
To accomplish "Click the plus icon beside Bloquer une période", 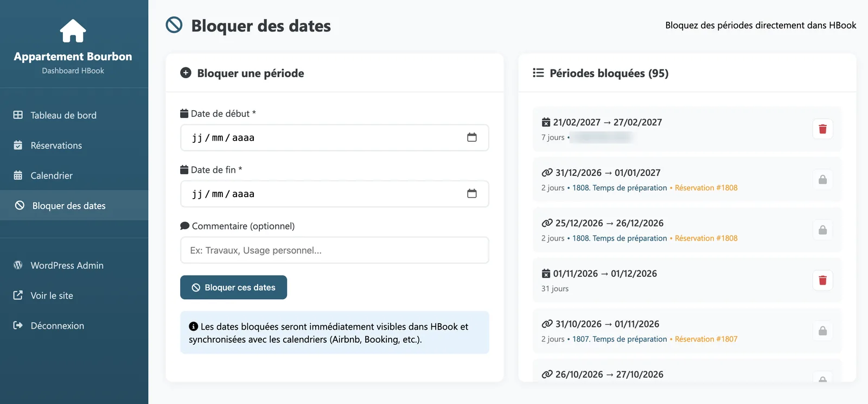I will click(x=186, y=73).
